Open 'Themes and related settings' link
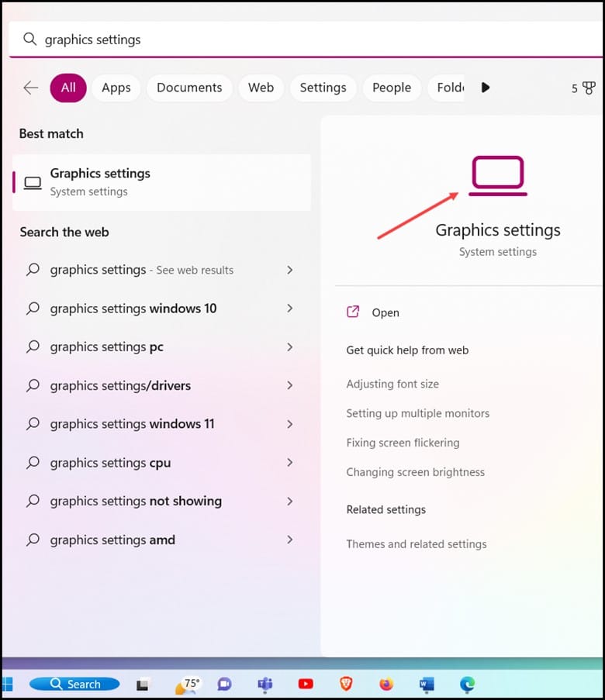 [x=416, y=544]
